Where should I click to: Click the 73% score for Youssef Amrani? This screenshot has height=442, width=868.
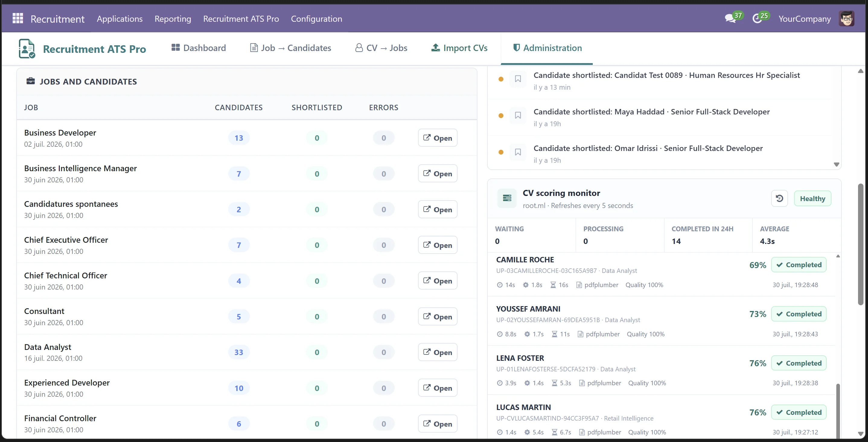(758, 314)
